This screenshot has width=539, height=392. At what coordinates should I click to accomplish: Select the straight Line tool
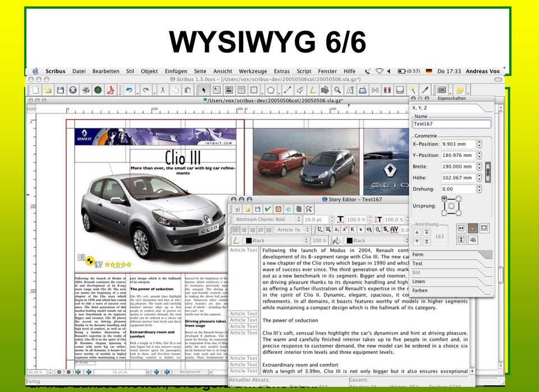(x=287, y=90)
